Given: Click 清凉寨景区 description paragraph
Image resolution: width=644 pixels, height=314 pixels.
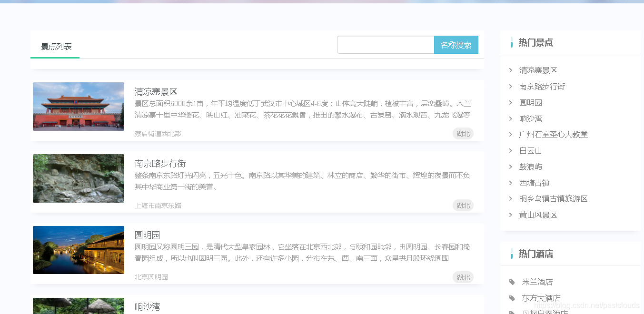Looking at the screenshot, I should (x=303, y=109).
